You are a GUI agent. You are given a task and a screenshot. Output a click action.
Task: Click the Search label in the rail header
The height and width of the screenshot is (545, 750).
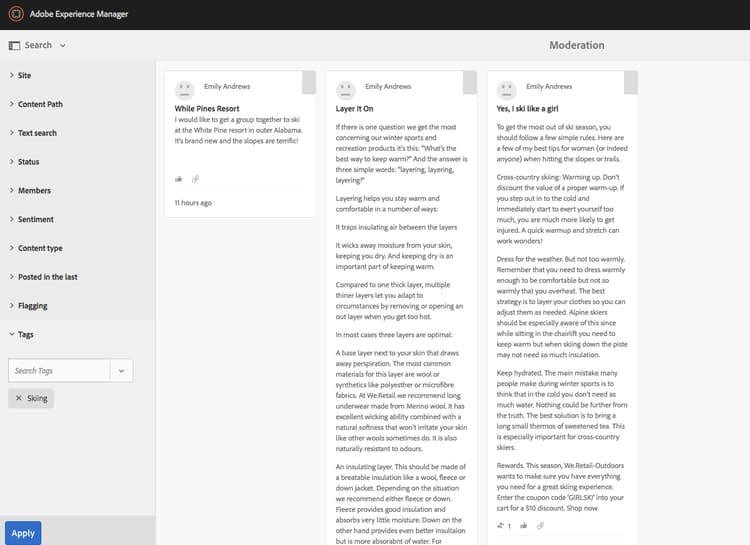38,45
